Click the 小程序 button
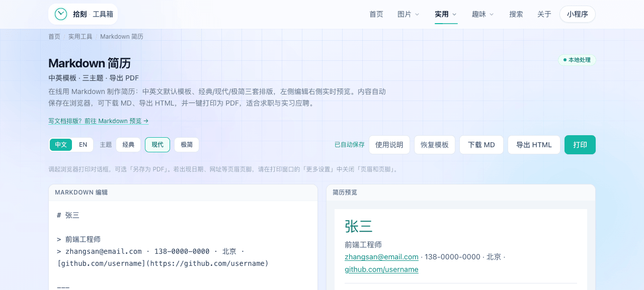 click(x=578, y=14)
